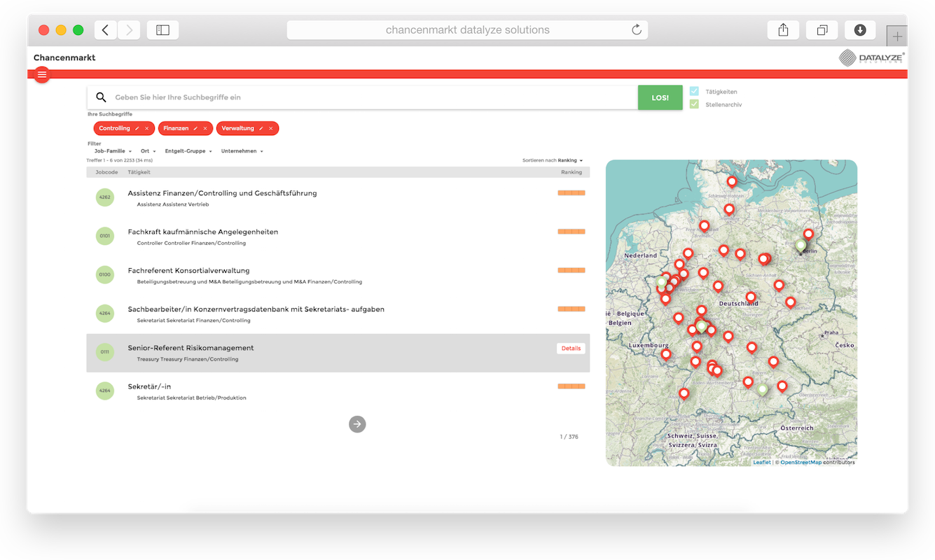
Task: Click the Safari share icon
Action: [783, 30]
